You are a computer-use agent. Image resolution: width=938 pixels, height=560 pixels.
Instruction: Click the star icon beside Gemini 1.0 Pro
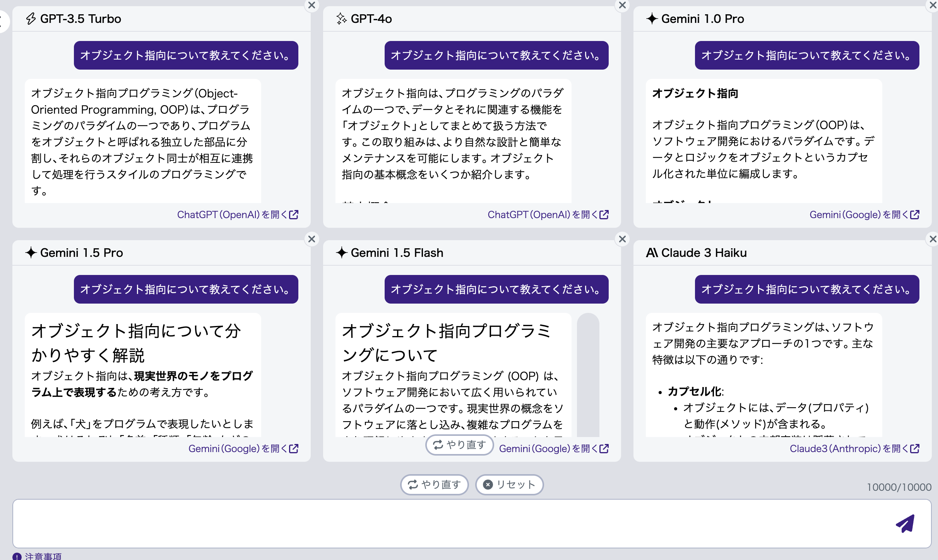coord(653,19)
